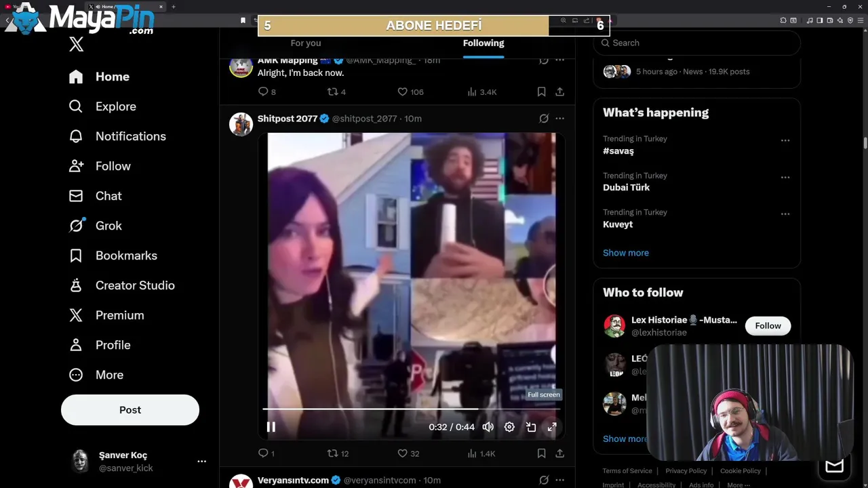Open Shitpost 2077 avatar

click(241, 124)
